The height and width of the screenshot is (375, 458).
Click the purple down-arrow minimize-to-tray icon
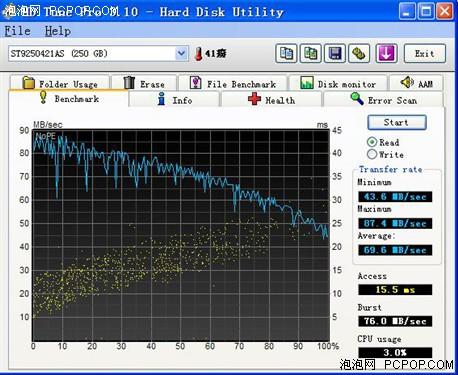(x=386, y=53)
